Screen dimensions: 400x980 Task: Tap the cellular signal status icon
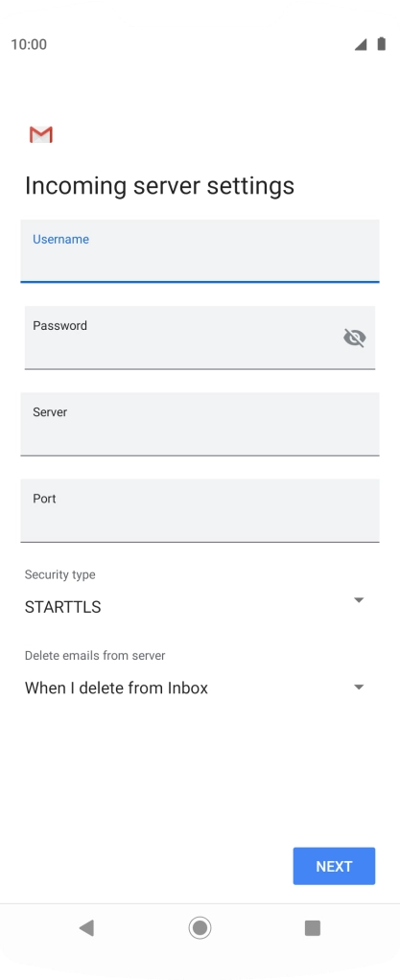pos(361,44)
